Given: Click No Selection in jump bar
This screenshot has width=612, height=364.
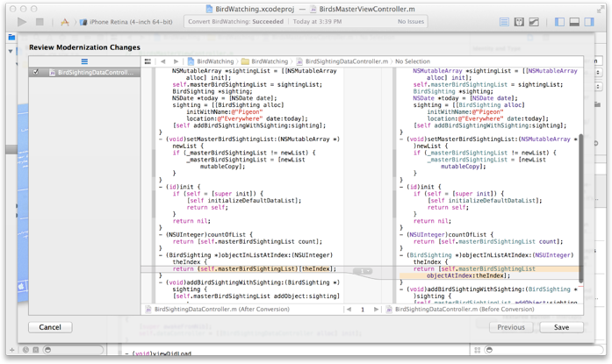Looking at the screenshot, I should 413,61.
